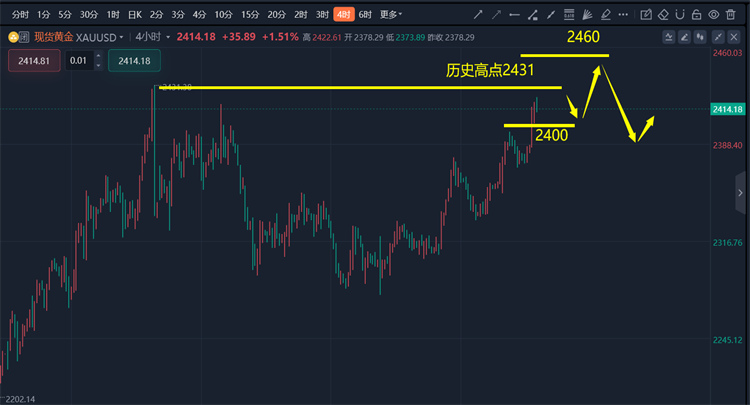This screenshot has height=405, width=750.
Task: Click the gold coin symbol icon
Action: [13, 37]
